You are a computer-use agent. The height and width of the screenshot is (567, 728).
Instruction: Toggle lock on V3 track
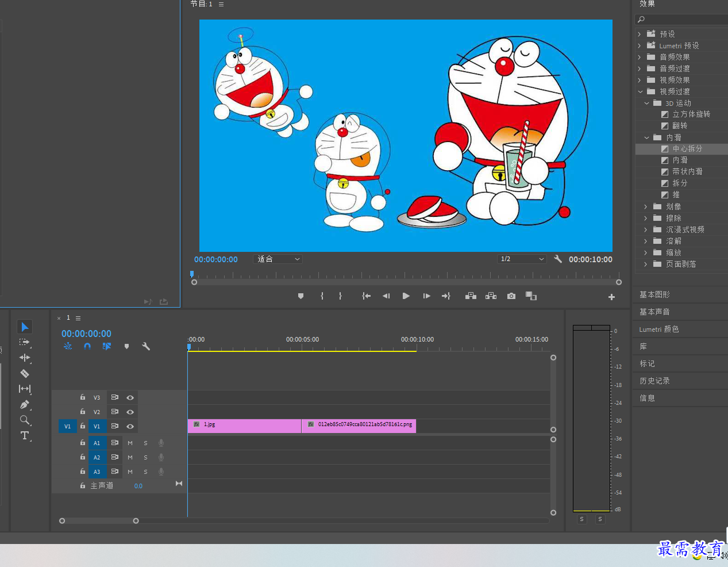(x=83, y=397)
